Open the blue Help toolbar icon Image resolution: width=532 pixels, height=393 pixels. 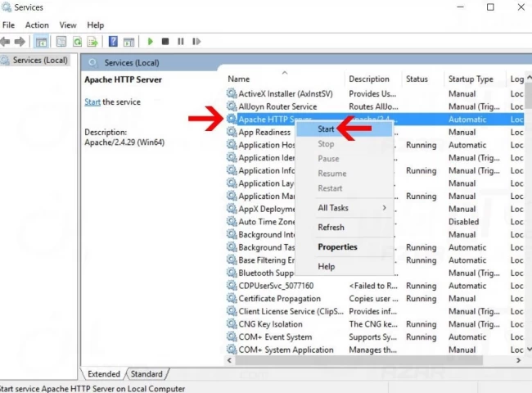[x=113, y=42]
